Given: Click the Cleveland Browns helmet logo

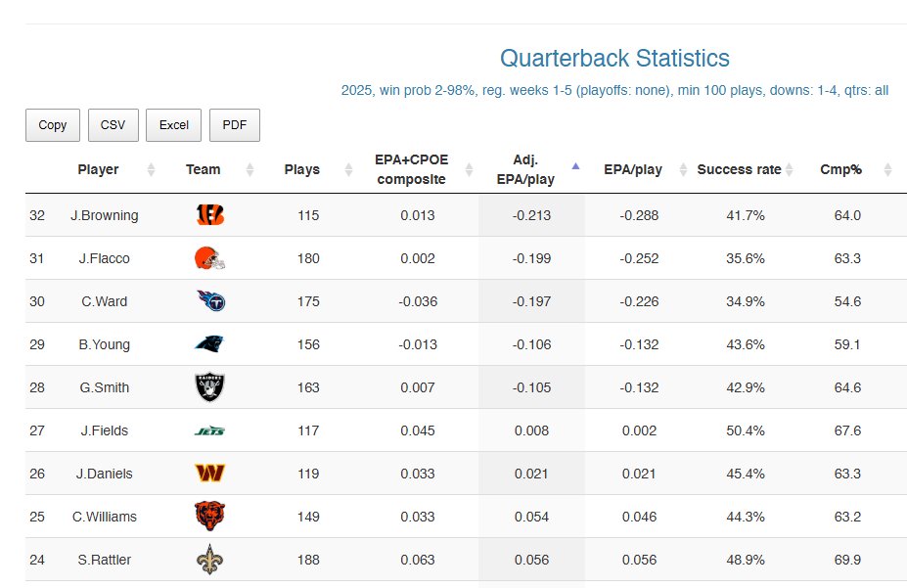Looking at the screenshot, I should coord(209,259).
